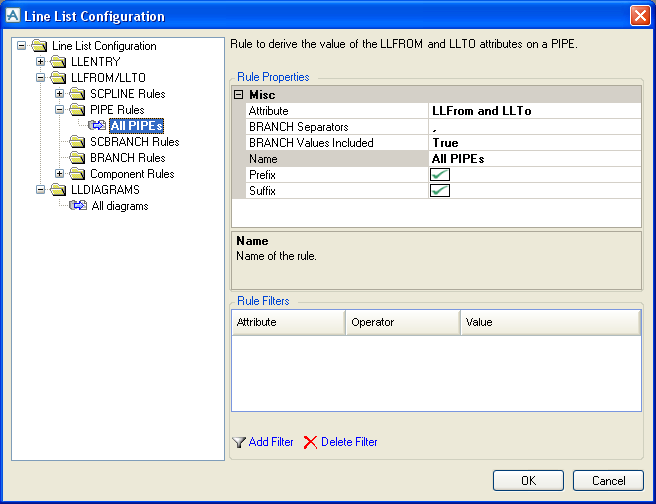Click the All diagrams rule icon

point(78,206)
